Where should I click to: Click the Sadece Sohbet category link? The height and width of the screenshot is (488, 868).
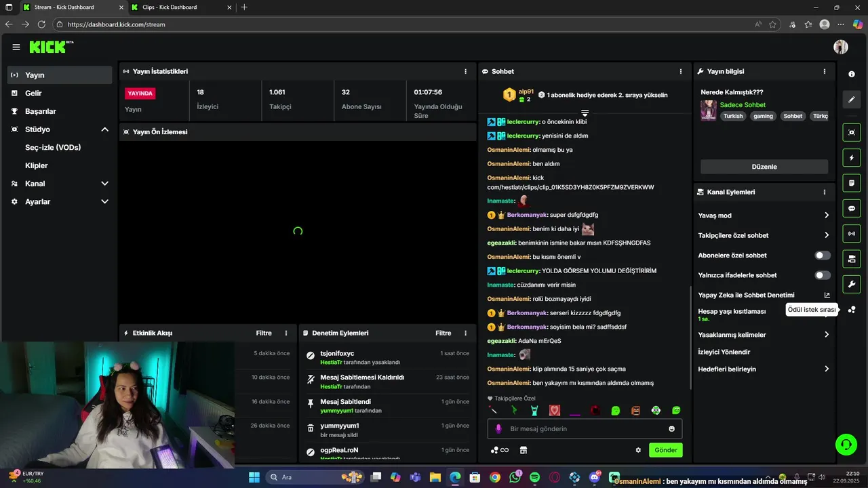click(743, 105)
